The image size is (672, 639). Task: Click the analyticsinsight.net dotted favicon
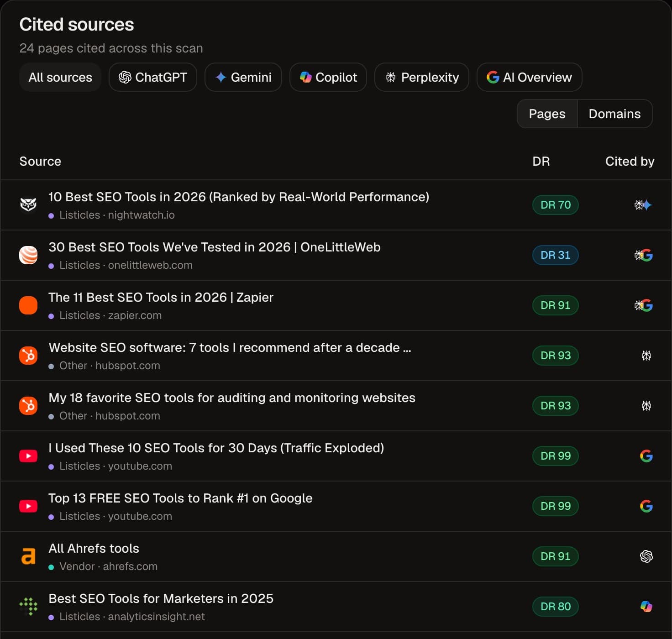pos(28,607)
